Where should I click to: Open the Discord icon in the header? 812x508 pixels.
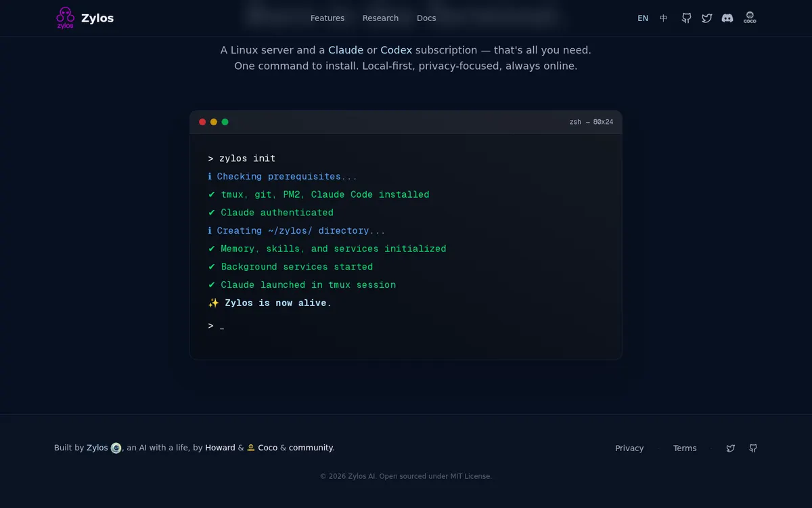pyautogui.click(x=727, y=18)
